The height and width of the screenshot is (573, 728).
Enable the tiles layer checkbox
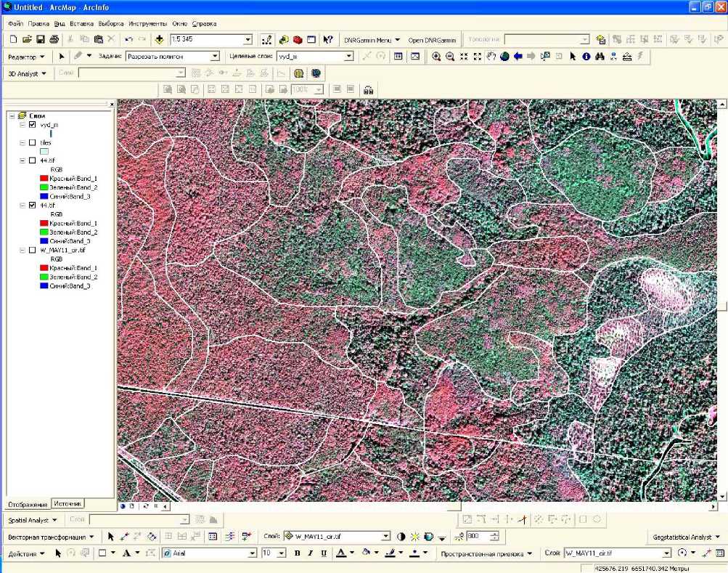[32, 143]
